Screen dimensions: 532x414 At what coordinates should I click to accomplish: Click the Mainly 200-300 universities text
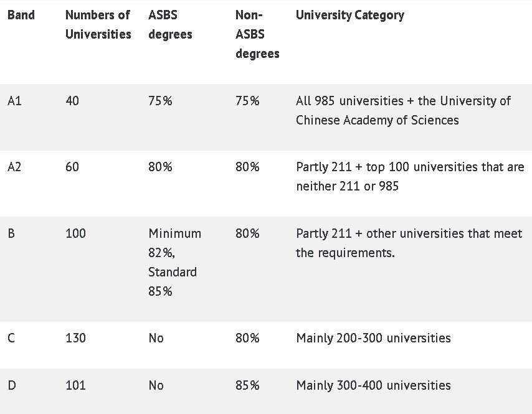(373, 339)
